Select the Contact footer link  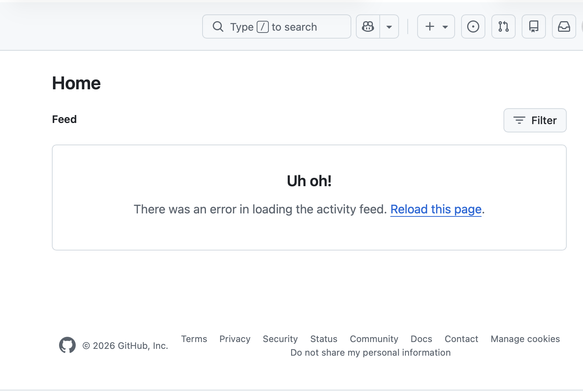[461, 339]
